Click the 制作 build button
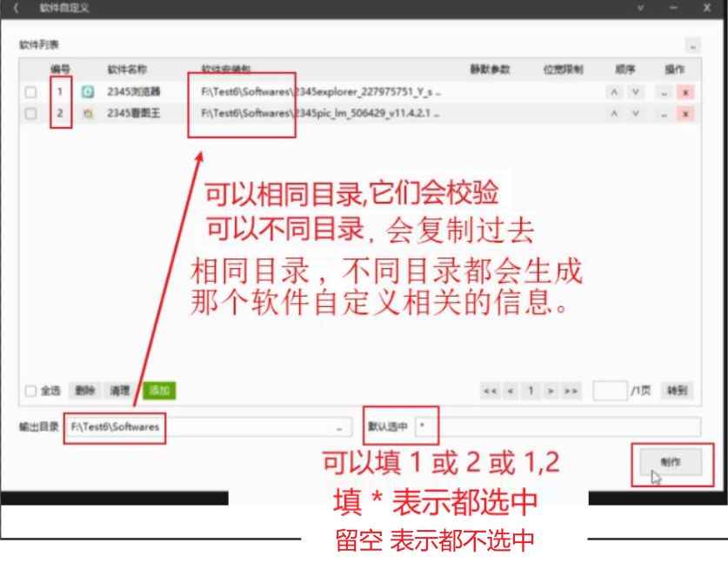Viewport: 728px width, 563px height. (670, 462)
